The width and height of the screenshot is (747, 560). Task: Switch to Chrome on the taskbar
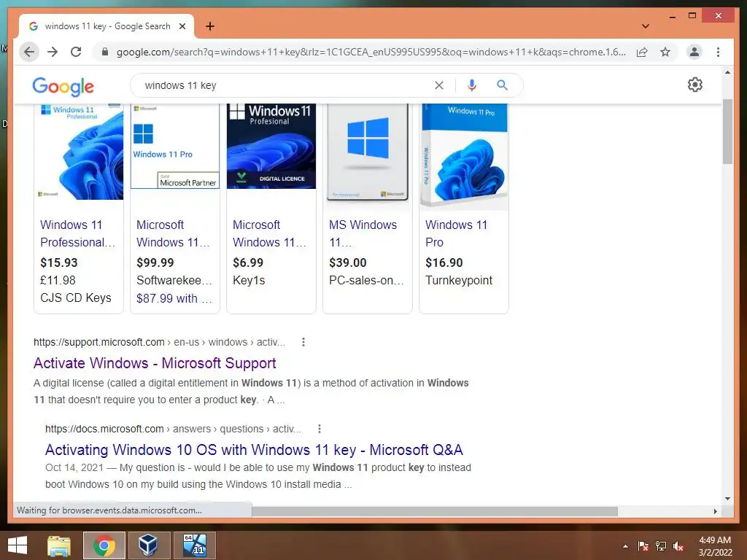point(104,545)
